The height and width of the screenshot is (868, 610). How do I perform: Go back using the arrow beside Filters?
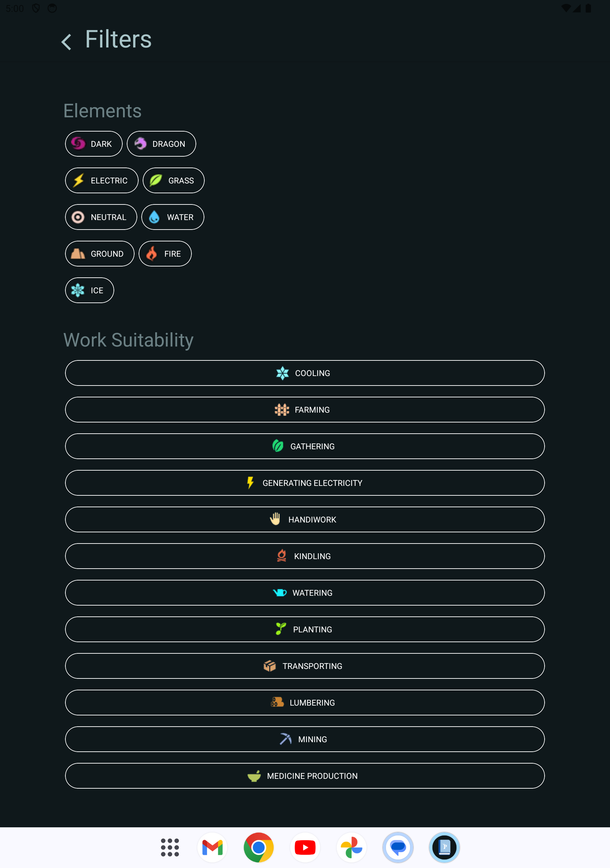[x=66, y=42]
